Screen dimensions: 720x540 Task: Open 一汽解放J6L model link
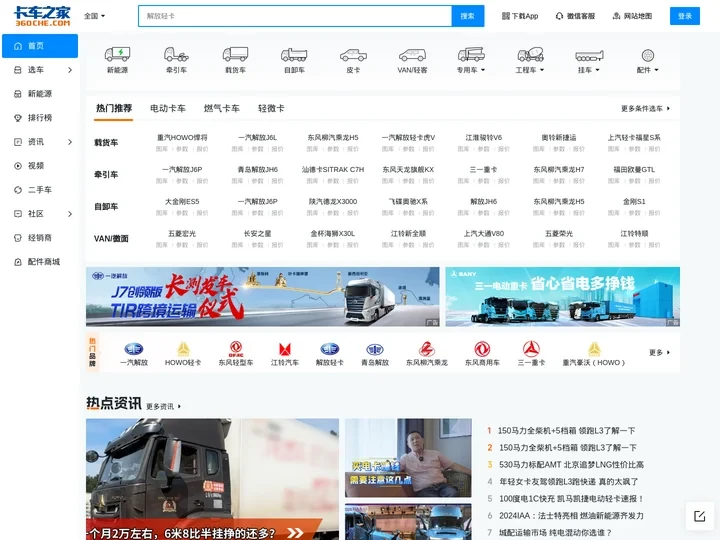(x=257, y=137)
